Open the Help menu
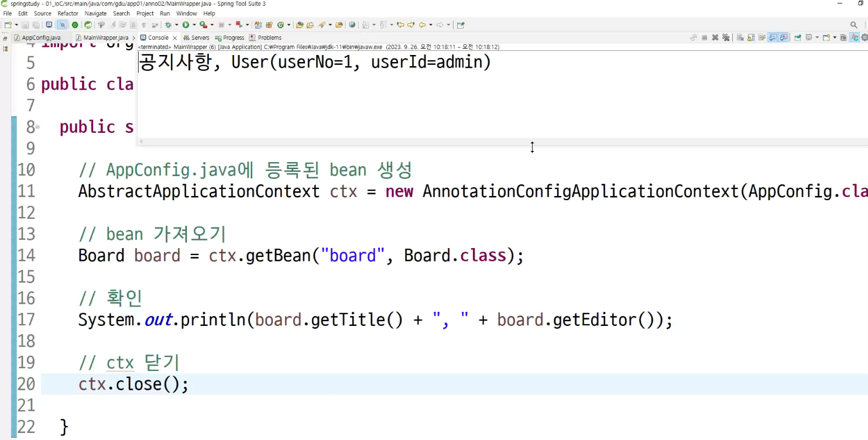This screenshot has height=440, width=868. (x=209, y=13)
